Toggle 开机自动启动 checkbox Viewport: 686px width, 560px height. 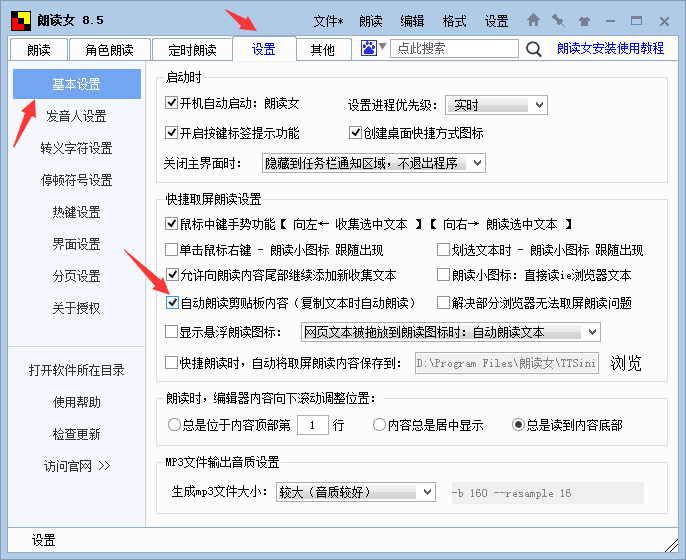[x=171, y=103]
